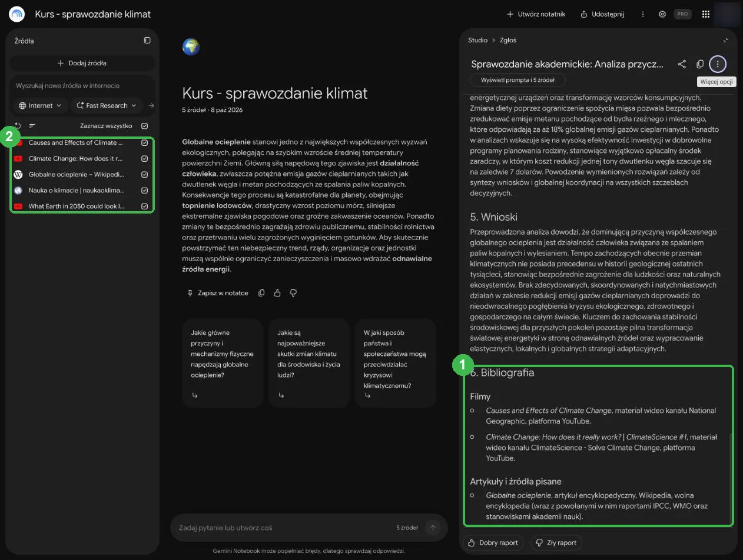Focus the Zadaj pytanie lub utwórz coś field
This screenshot has height=560, width=743.
tap(283, 528)
